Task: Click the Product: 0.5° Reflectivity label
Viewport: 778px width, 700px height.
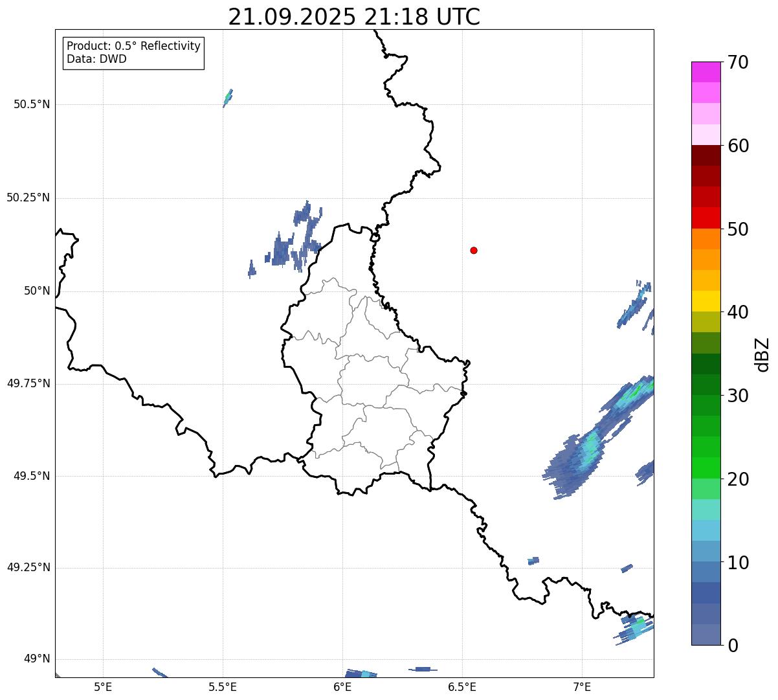Action: click(133, 46)
